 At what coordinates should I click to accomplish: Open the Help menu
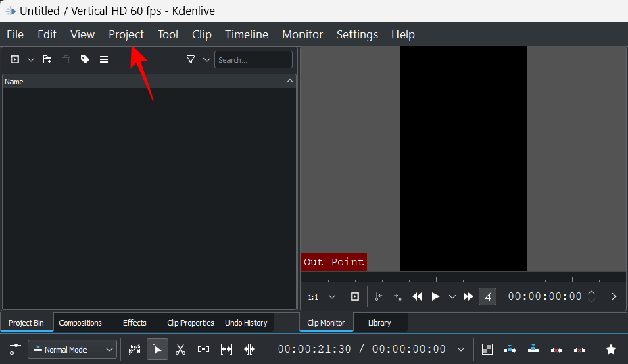[403, 35]
